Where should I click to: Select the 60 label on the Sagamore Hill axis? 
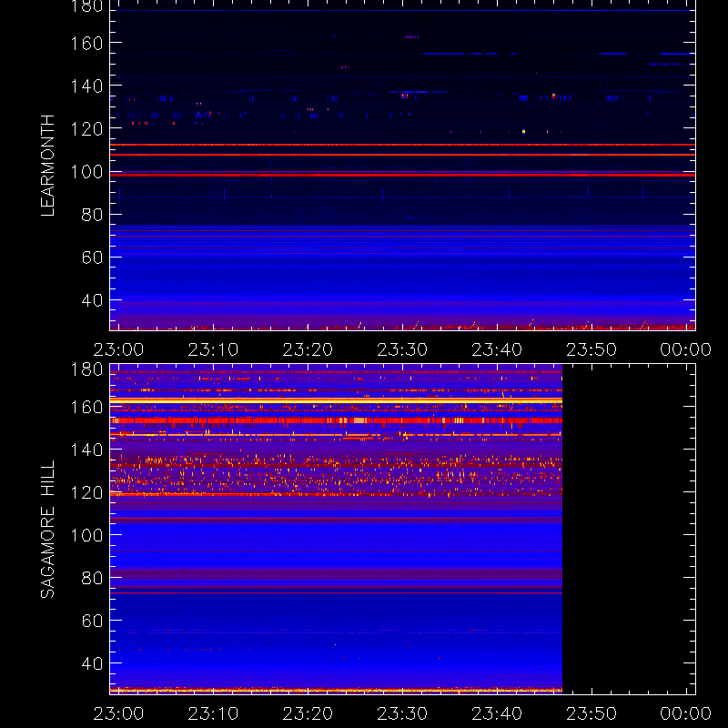pos(92,621)
